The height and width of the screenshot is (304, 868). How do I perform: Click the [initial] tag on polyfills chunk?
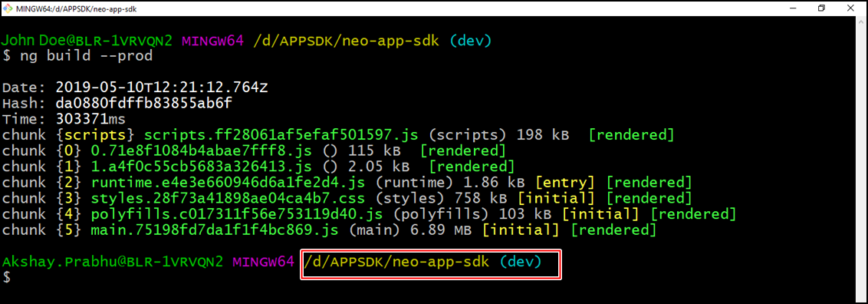(600, 213)
